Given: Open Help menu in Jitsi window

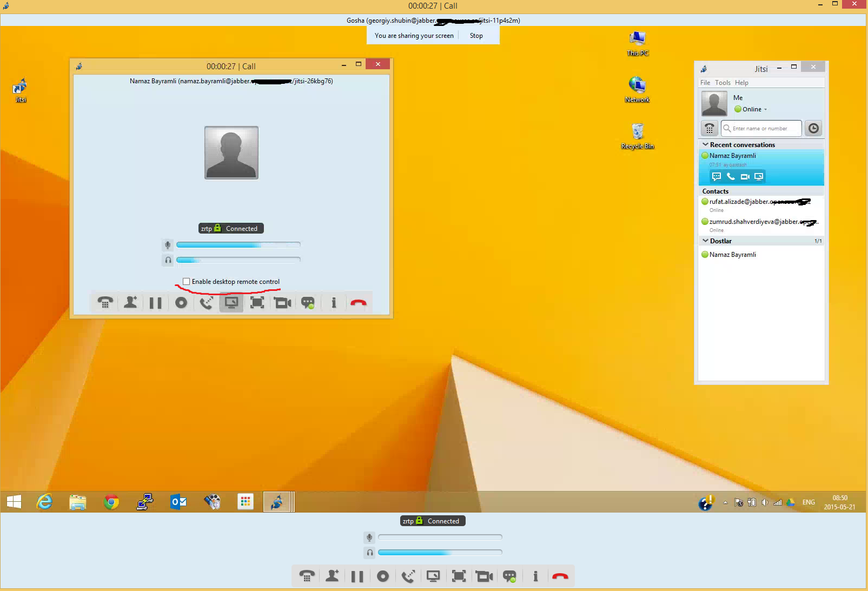Looking at the screenshot, I should 741,83.
